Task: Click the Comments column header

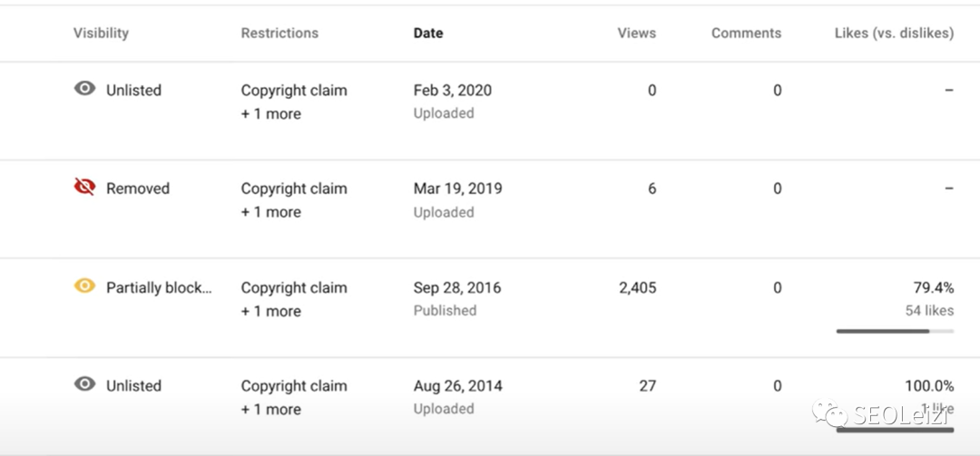Action: click(746, 33)
